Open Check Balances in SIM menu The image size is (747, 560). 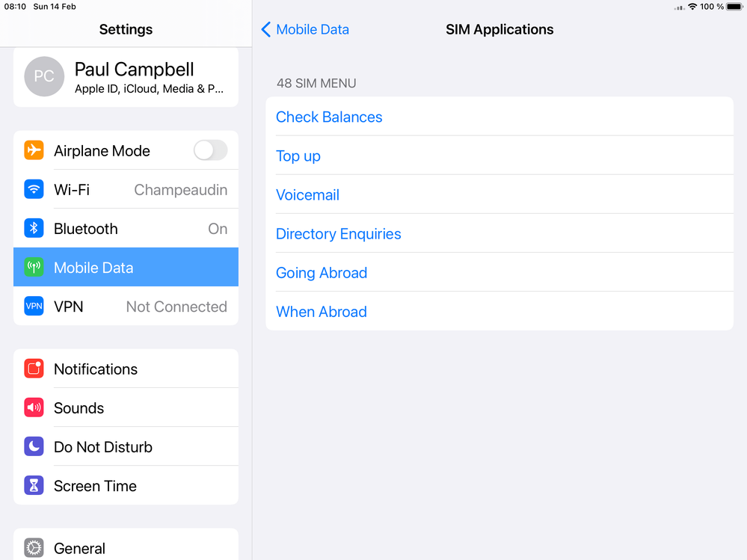(x=329, y=117)
